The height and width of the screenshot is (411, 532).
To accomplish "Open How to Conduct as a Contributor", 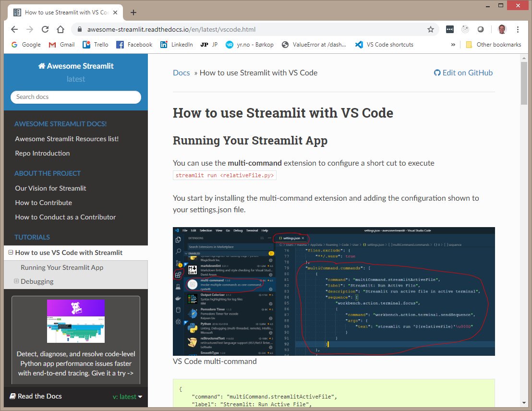I will tap(65, 217).
